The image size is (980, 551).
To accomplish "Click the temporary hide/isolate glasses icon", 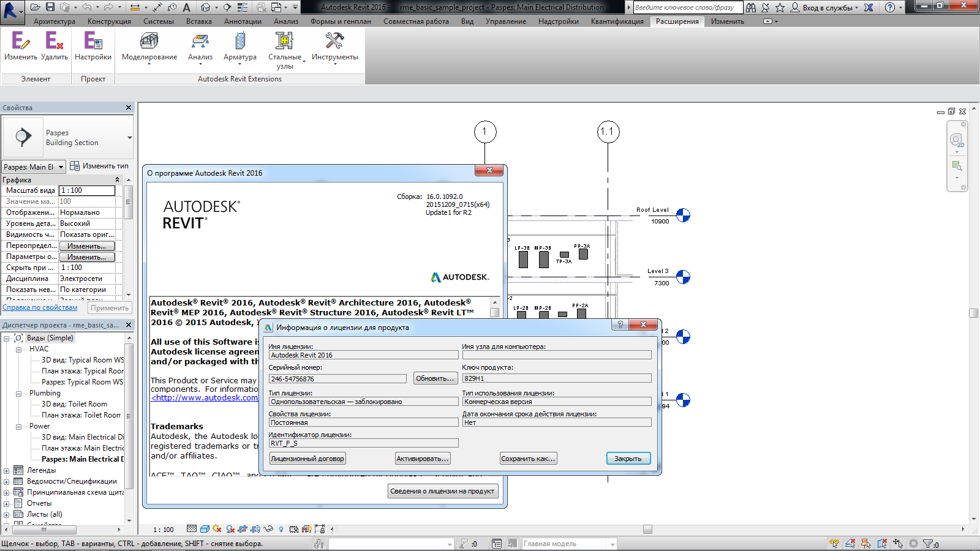I will point(268,529).
